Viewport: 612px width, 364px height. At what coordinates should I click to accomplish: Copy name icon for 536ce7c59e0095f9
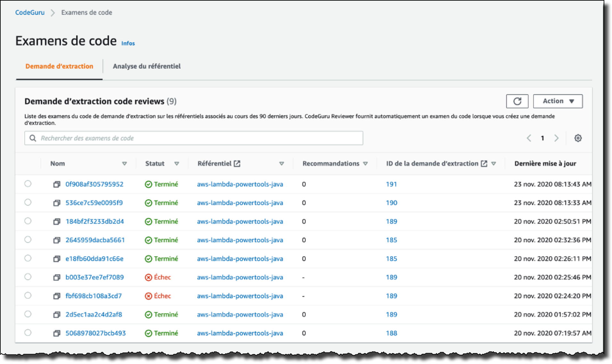pyautogui.click(x=57, y=203)
